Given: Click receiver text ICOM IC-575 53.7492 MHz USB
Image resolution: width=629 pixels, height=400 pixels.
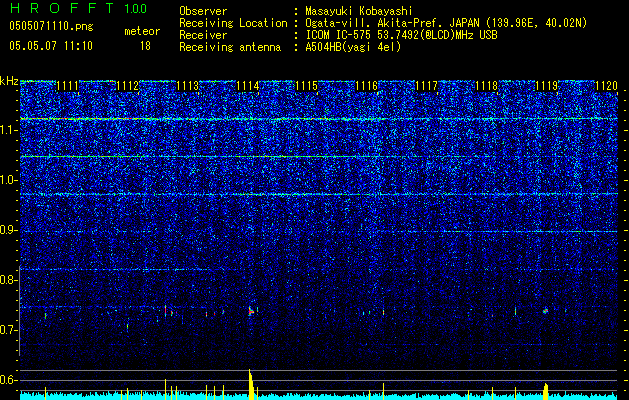Looking at the screenshot, I should (x=401, y=35).
